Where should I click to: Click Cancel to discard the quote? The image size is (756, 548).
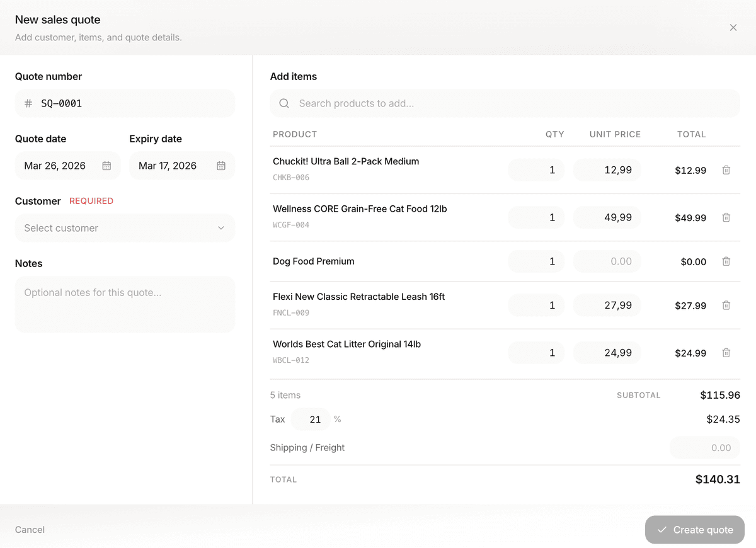click(29, 530)
